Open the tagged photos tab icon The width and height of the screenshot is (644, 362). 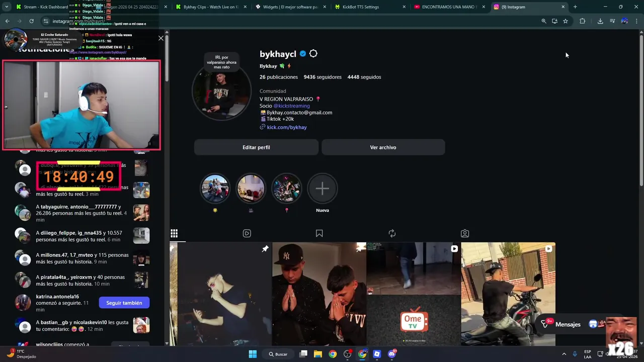pos(465,233)
